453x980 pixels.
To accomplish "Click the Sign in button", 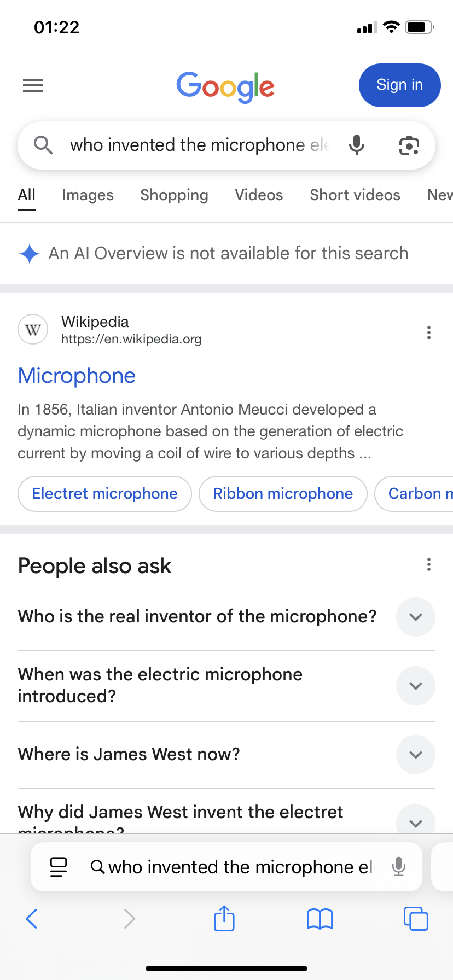I will click(x=400, y=85).
